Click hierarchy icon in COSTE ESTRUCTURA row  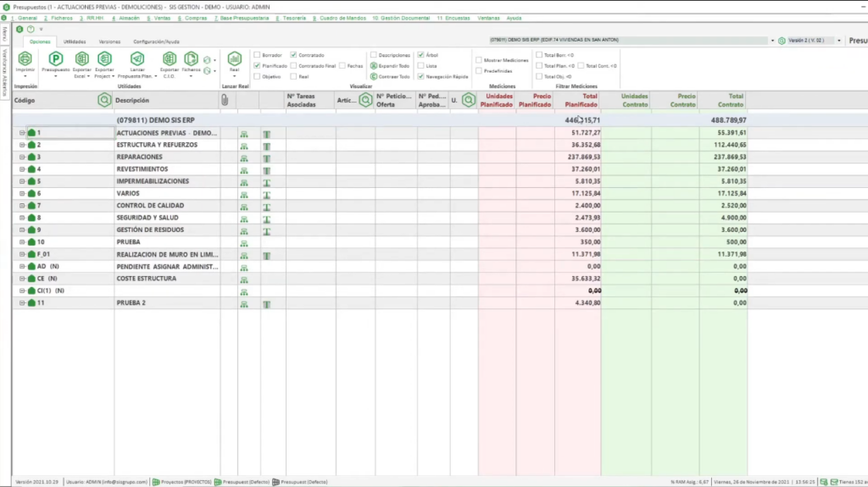(244, 280)
